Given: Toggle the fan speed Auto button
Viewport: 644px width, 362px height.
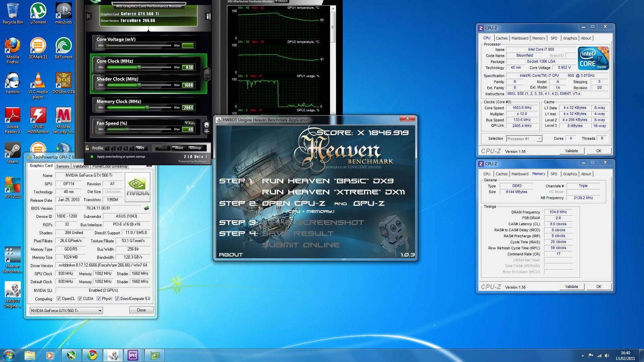Looking at the screenshot, I should (190, 123).
